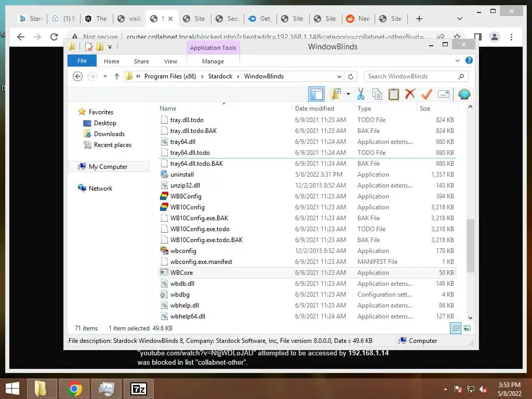The image size is (532, 399).
Task: Click the orange checkmark Properties icon
Action: 427,94
